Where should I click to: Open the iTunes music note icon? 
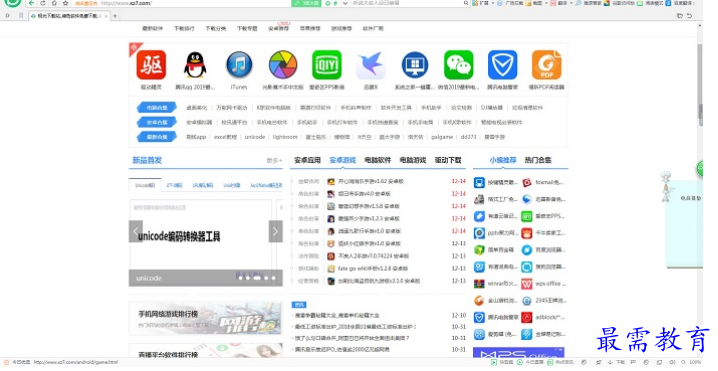(239, 65)
